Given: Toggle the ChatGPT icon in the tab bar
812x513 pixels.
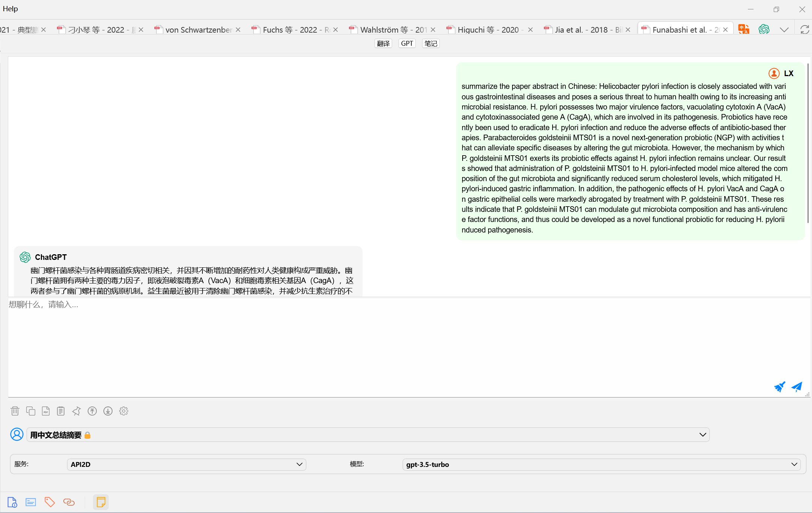Looking at the screenshot, I should click(x=764, y=29).
